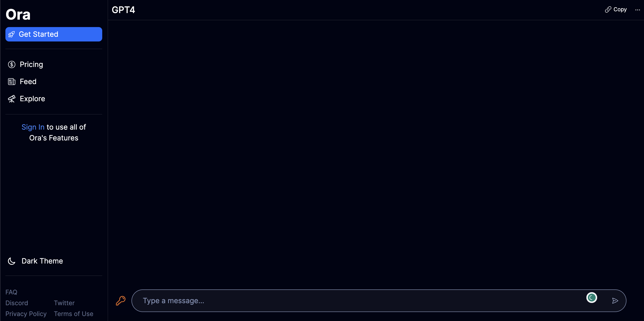Image resolution: width=644 pixels, height=321 pixels.
Task: Open Explore section
Action: coord(32,99)
